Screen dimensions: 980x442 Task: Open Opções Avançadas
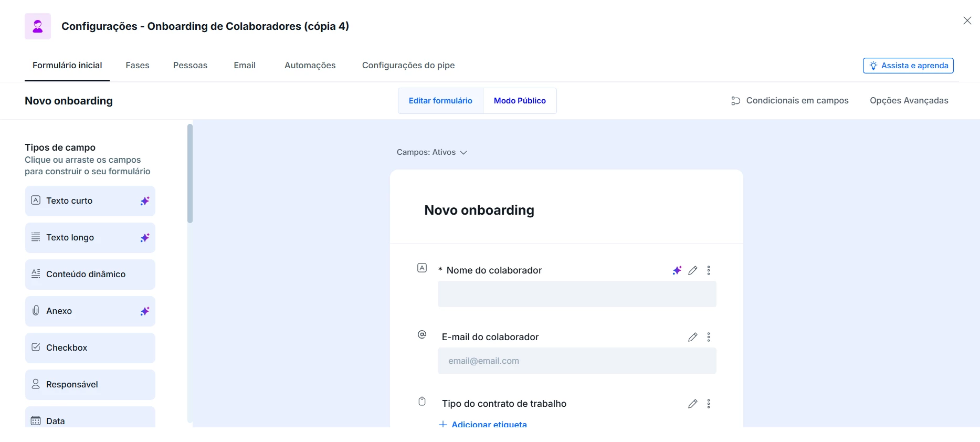(x=909, y=101)
